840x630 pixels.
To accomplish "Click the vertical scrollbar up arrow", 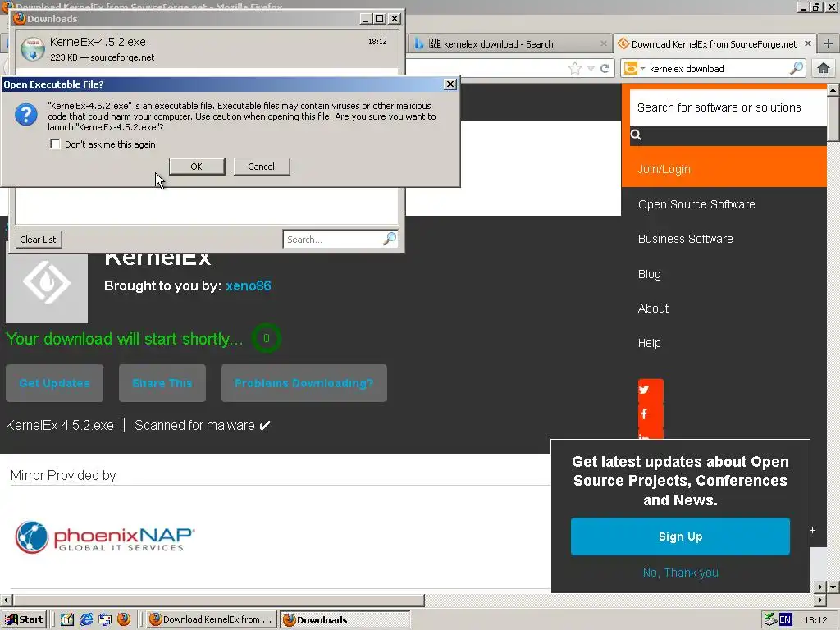I will click(x=833, y=90).
